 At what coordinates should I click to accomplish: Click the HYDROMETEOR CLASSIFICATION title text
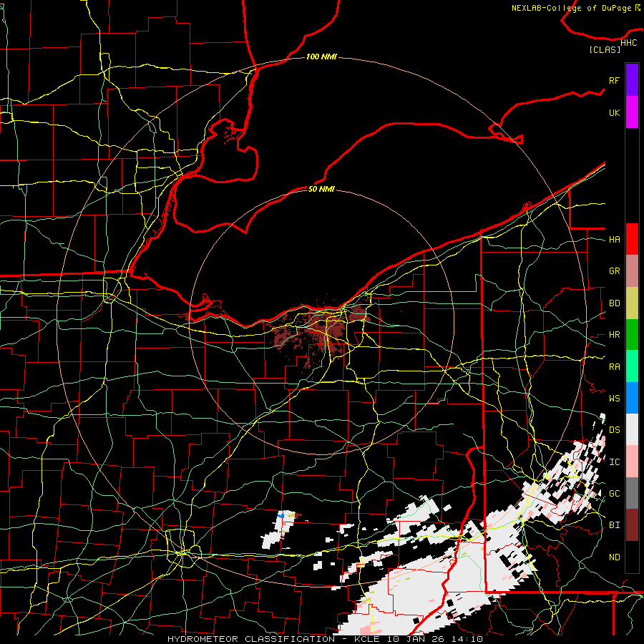pyautogui.click(x=251, y=639)
